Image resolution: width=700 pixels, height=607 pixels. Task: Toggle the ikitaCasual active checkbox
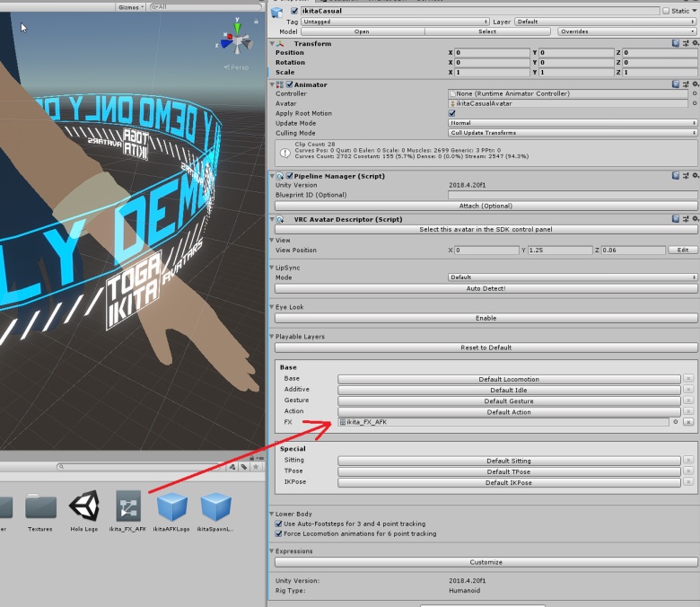294,11
